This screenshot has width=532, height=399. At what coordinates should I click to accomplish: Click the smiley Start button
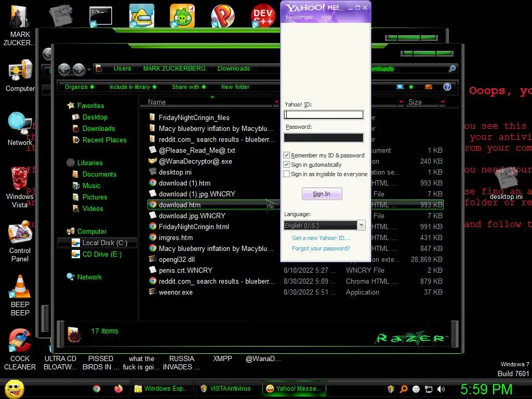click(x=14, y=389)
